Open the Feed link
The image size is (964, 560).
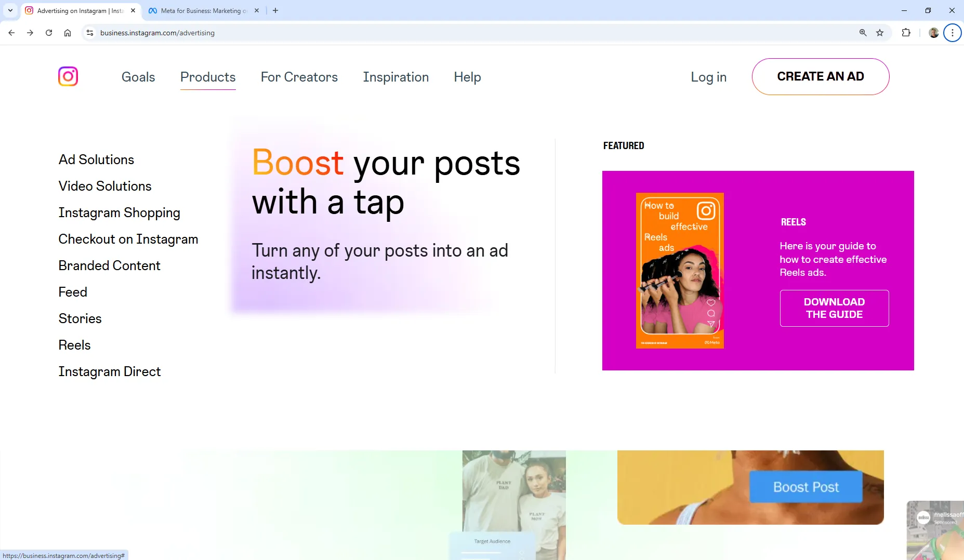[x=73, y=292]
